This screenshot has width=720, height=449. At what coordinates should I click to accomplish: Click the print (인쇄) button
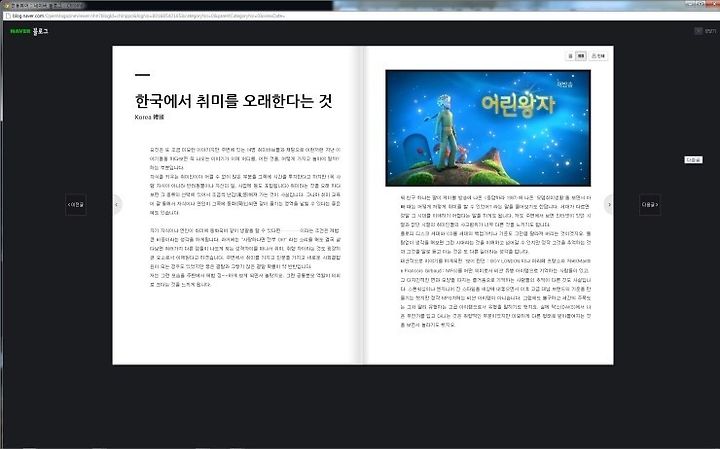point(598,56)
